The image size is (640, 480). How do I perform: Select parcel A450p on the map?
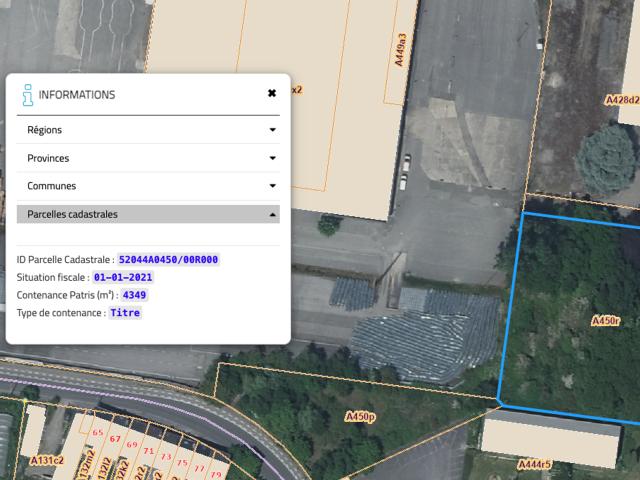click(359, 416)
